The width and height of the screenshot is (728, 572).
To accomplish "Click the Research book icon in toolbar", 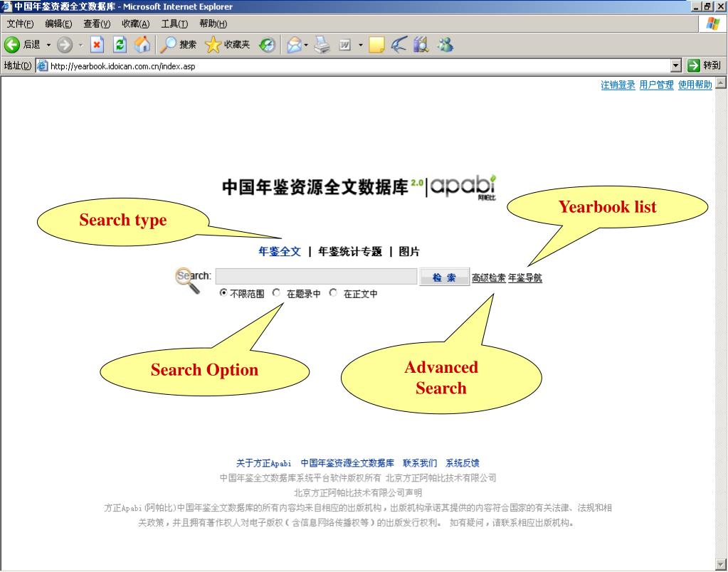I will pyautogui.click(x=421, y=45).
